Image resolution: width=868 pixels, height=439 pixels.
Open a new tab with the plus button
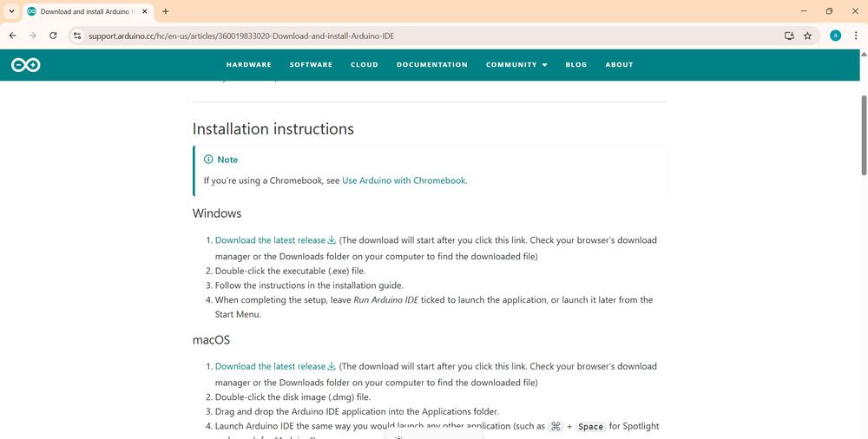coord(166,11)
